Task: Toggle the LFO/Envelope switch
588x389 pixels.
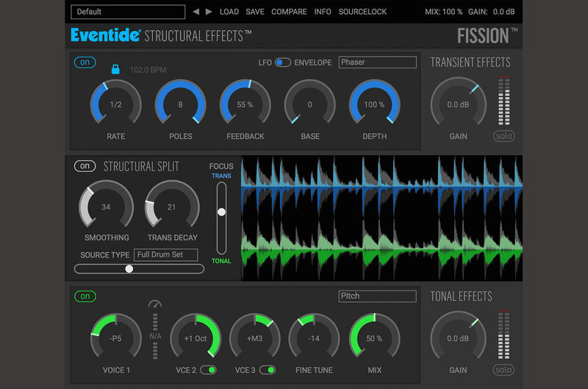Action: coord(282,63)
